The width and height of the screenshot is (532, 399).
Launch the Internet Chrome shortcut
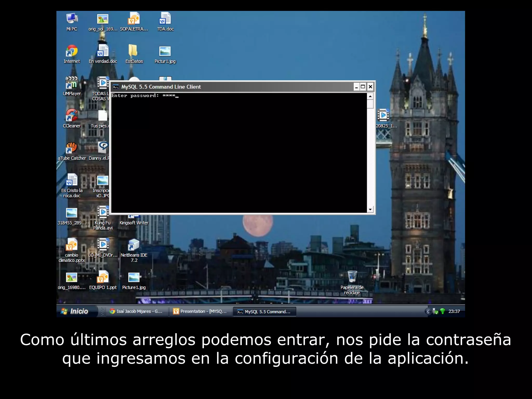pyautogui.click(x=72, y=54)
